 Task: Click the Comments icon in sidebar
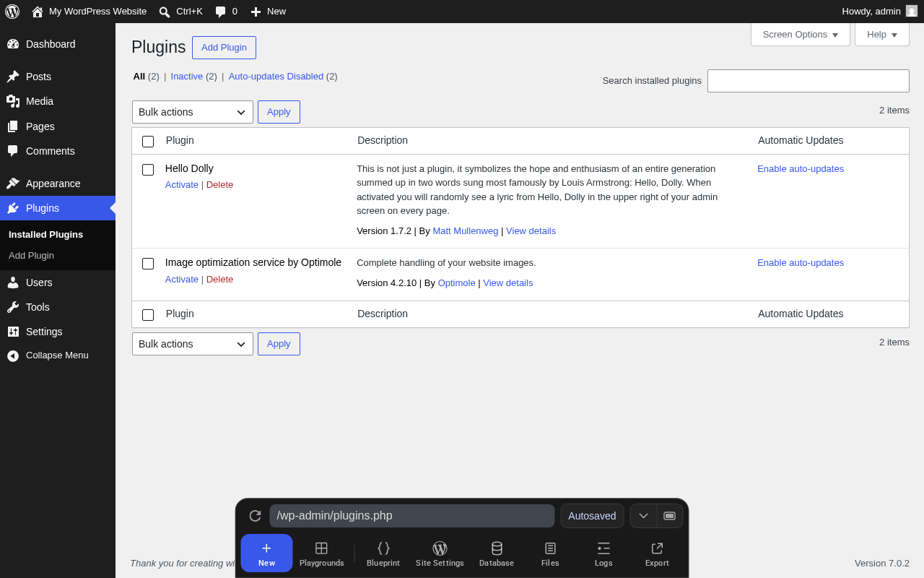(x=13, y=151)
